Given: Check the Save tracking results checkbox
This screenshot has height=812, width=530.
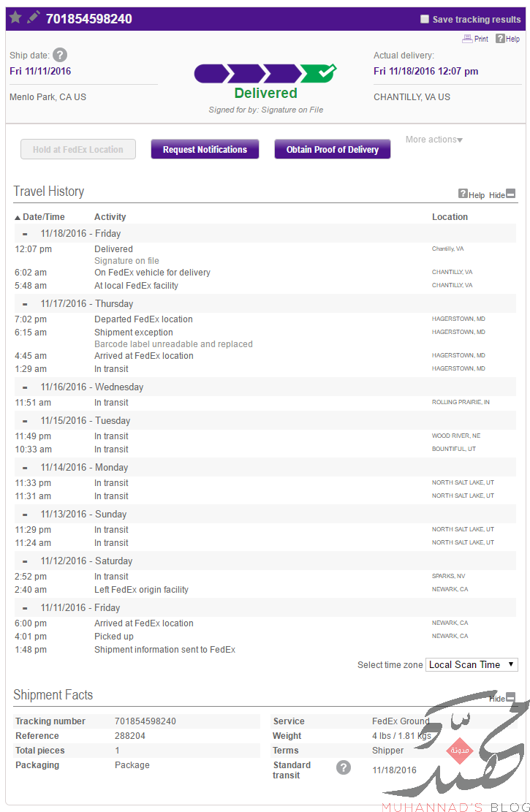Looking at the screenshot, I should pos(425,19).
